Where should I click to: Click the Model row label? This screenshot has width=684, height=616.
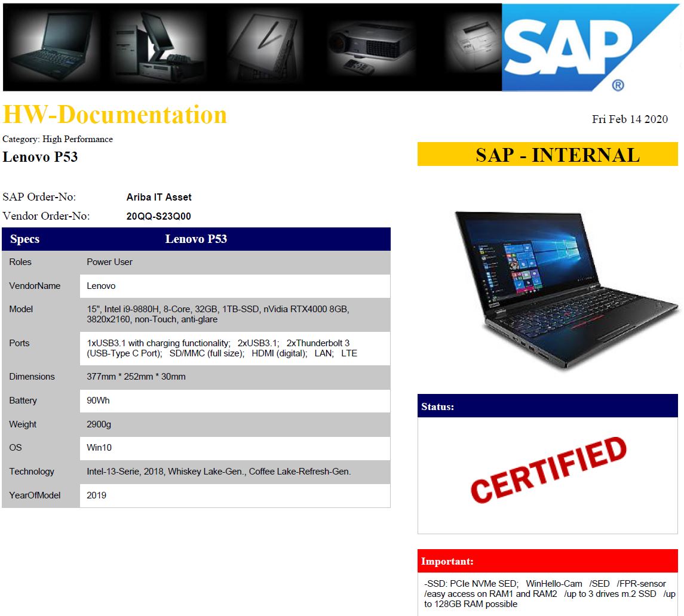[21, 309]
